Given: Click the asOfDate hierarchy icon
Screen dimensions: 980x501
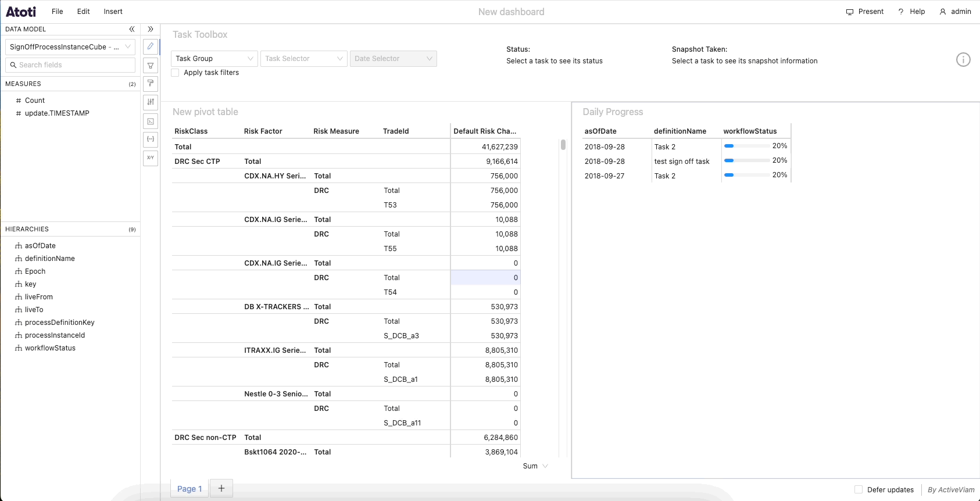Looking at the screenshot, I should coord(19,246).
